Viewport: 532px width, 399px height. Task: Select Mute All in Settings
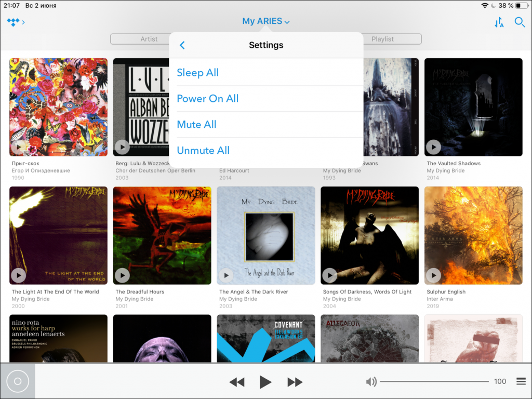(x=266, y=125)
